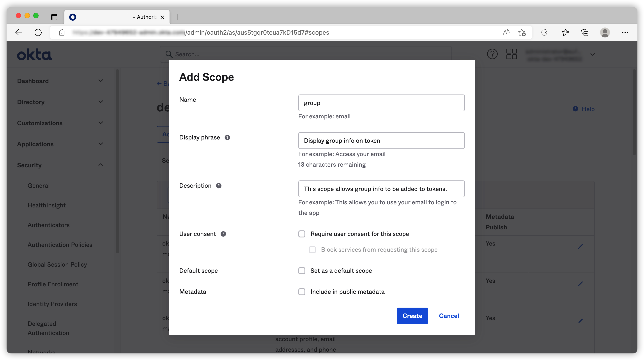Check Include in public metadata
The width and height of the screenshot is (644, 360).
tap(302, 291)
